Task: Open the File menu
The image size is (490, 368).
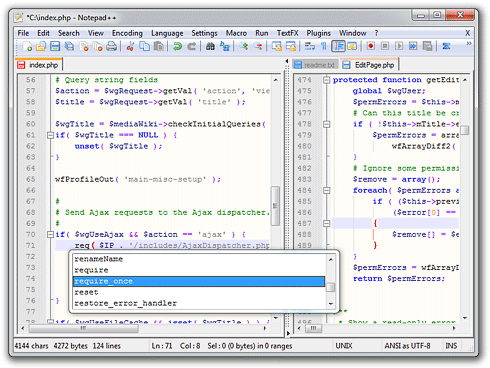Action: coord(23,33)
